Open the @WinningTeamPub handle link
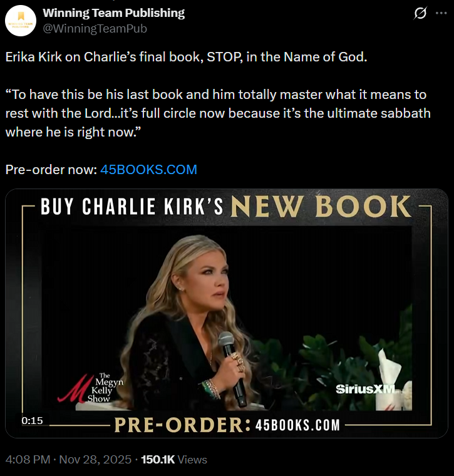This screenshot has height=476, width=454. (x=95, y=29)
